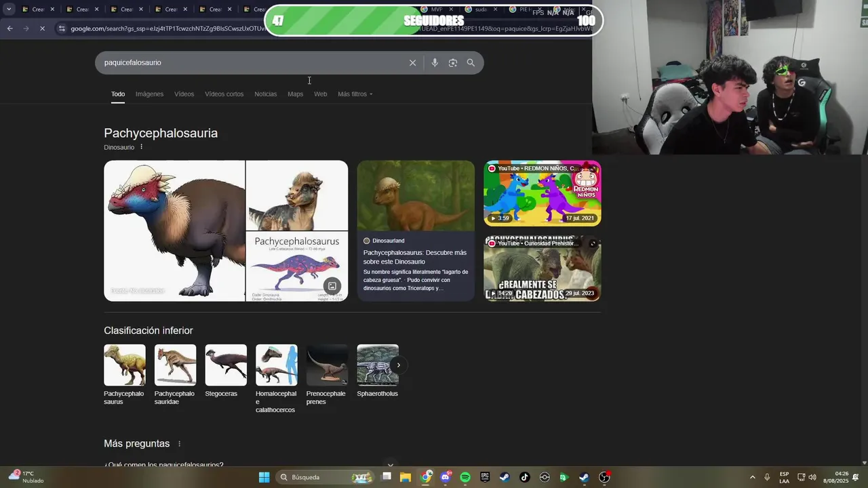Screen dimensions: 868x488
Task: Open the weather widget showing 17°C
Action: point(27,477)
